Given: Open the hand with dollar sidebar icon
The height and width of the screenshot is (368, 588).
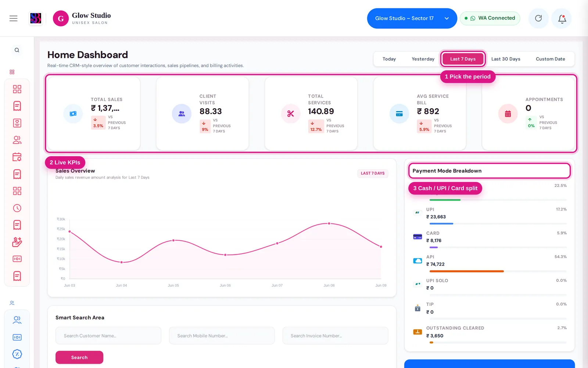Looking at the screenshot, I should tap(17, 242).
